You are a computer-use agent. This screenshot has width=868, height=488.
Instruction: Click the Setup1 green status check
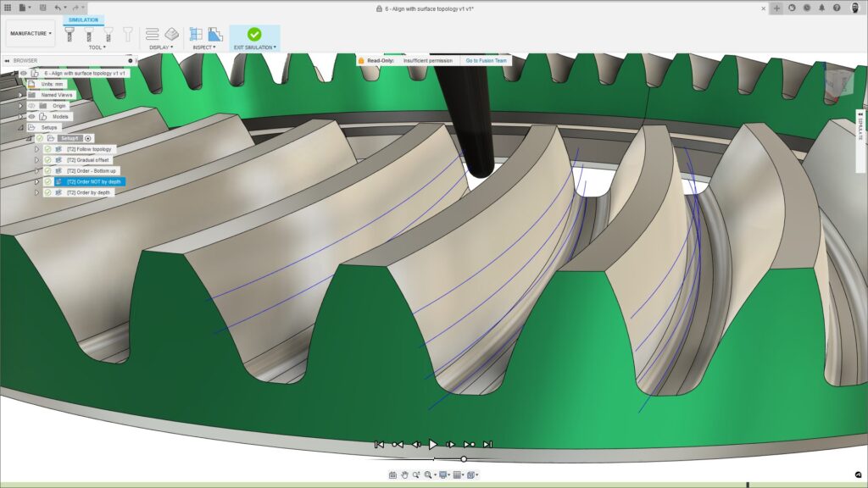coord(40,138)
